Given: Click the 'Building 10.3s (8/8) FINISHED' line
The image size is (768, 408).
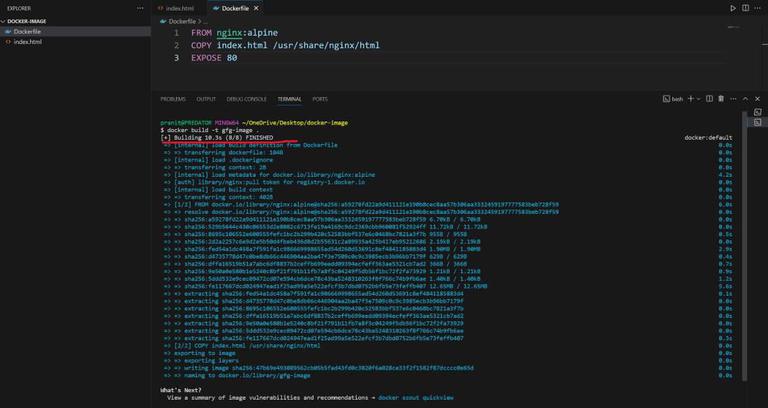Looking at the screenshot, I should 217,138.
